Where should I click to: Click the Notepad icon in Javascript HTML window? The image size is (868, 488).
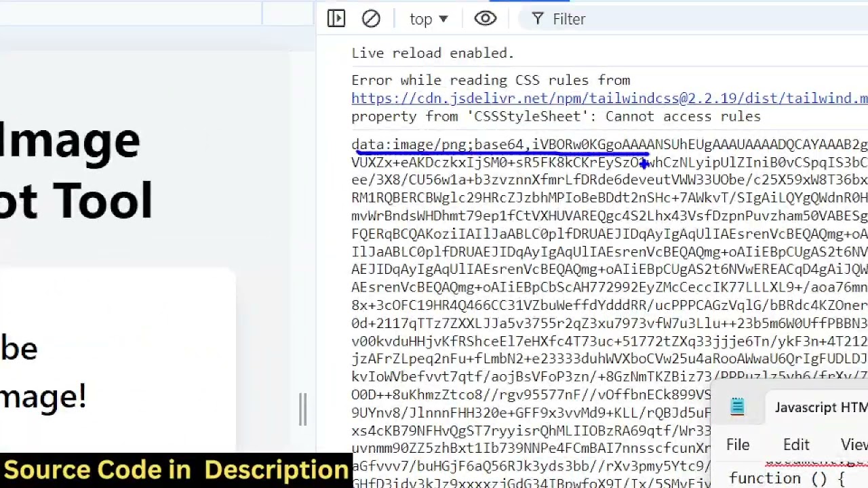click(737, 407)
